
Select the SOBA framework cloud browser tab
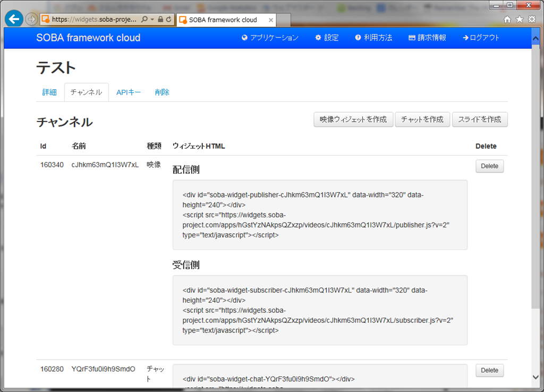click(226, 20)
